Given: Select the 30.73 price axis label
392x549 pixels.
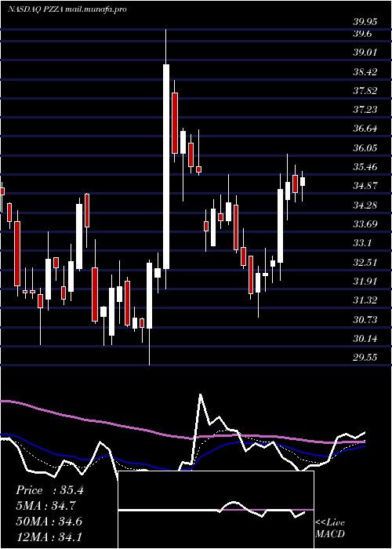Looking at the screenshot, I should point(365,319).
